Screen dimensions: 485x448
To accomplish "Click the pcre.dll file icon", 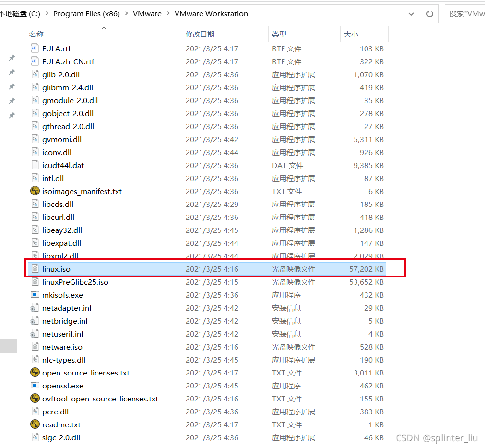I will pyautogui.click(x=35, y=412).
